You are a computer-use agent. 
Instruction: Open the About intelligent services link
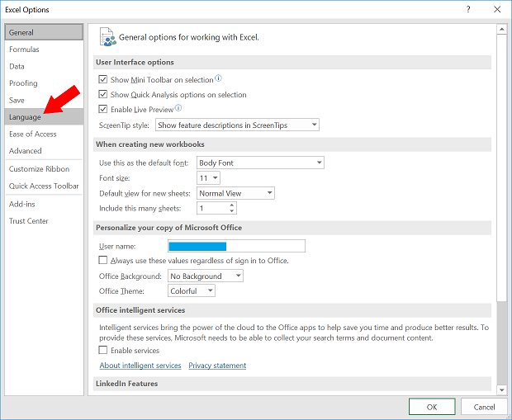click(140, 366)
